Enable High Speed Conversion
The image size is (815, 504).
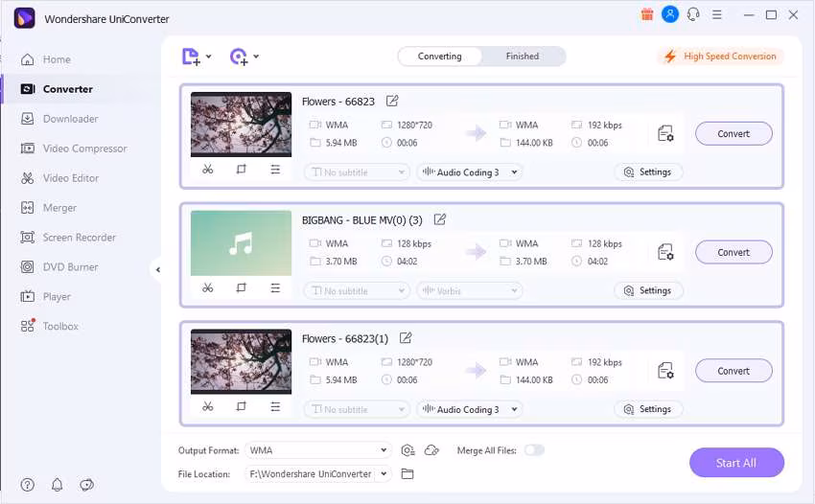721,57
